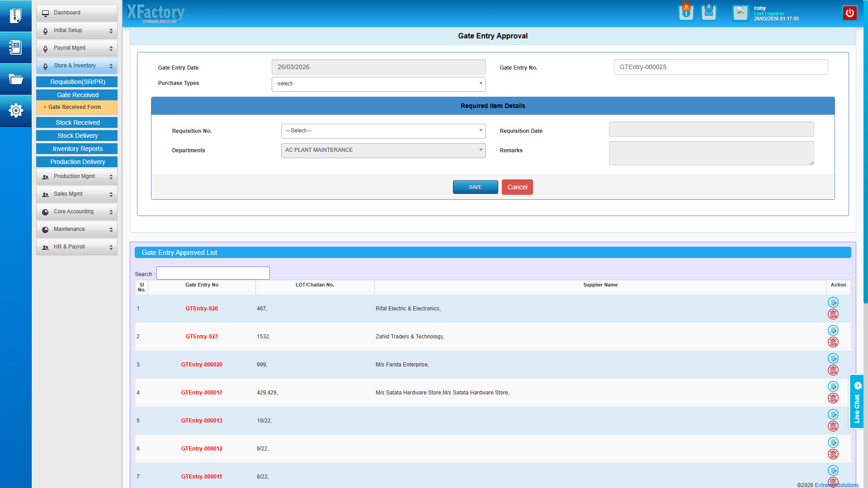Viewport: 868px width, 488px height.
Task: Expand the Core Accounting menu section
Action: coord(77,211)
